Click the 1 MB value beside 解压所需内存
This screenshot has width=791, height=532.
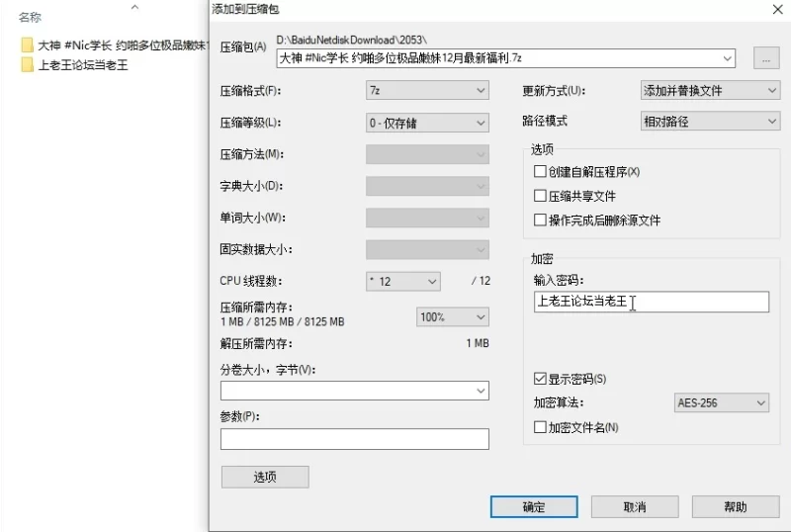click(478, 343)
